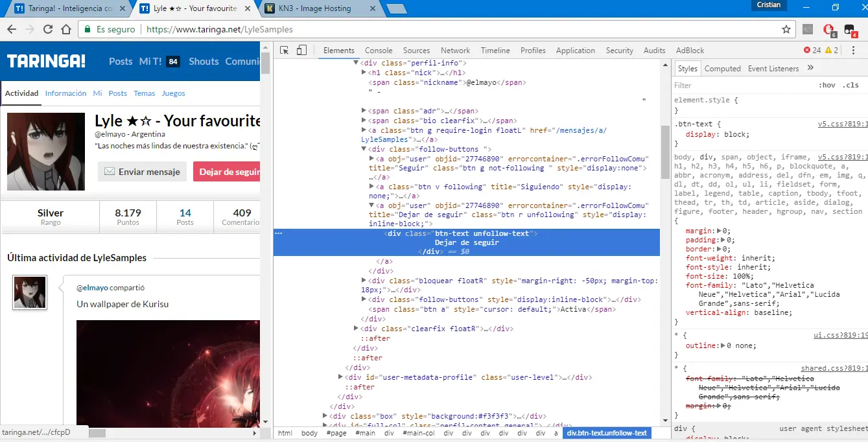The width and height of the screenshot is (868, 442).
Task: Go back with the browser arrow
Action: 12,29
